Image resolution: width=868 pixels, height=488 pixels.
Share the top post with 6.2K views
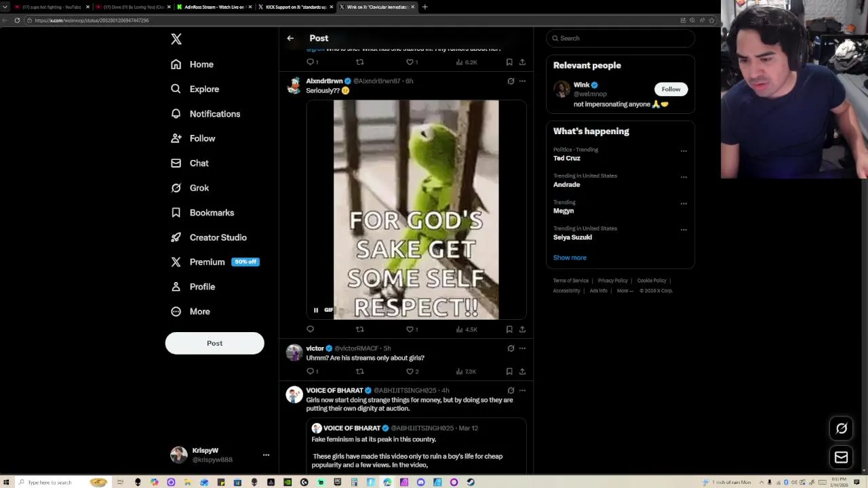pos(522,62)
